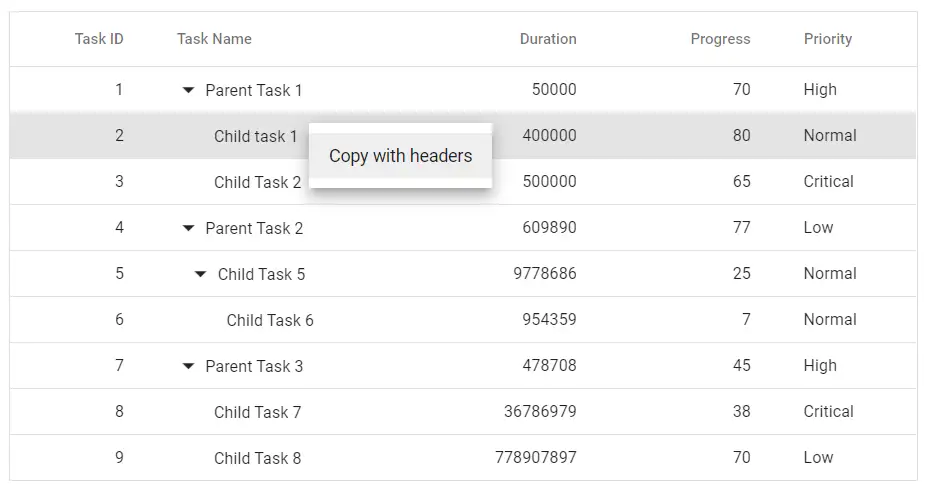Click progress value 45 in Parent Task 3 row
Screen dimensions: 928x487
pos(742,366)
